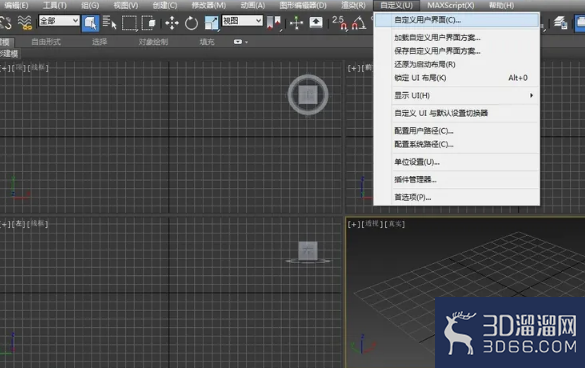Image resolution: width=585 pixels, height=368 pixels.
Task: Close the 自定义(U) menu from the menu bar
Action: tap(396, 5)
